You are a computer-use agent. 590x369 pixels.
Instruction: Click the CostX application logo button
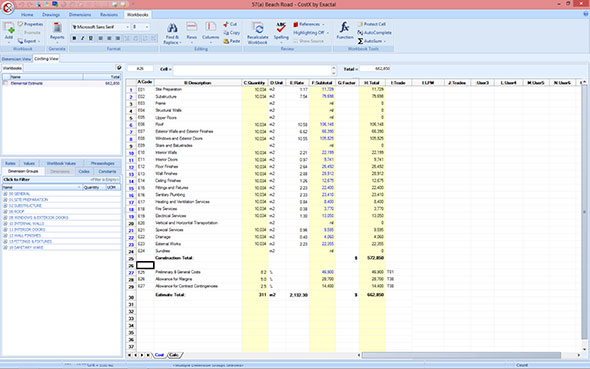(8, 8)
